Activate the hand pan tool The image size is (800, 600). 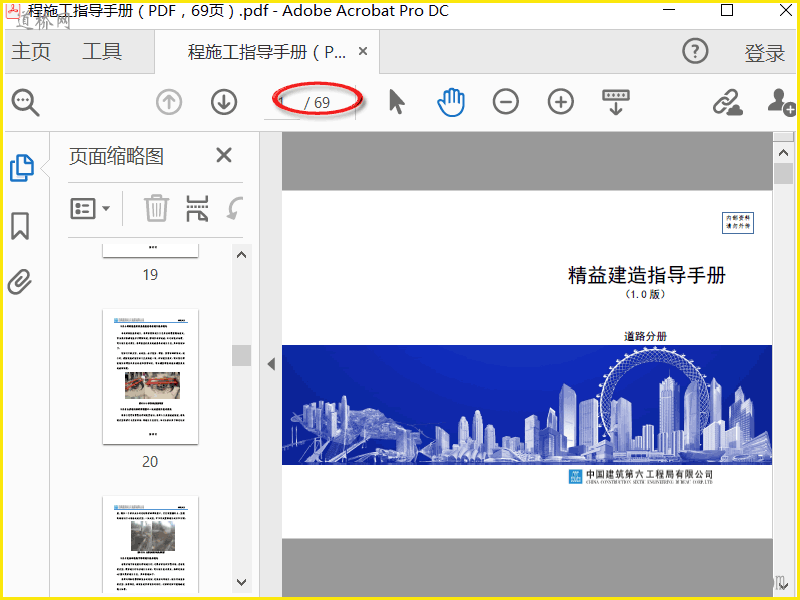click(451, 102)
